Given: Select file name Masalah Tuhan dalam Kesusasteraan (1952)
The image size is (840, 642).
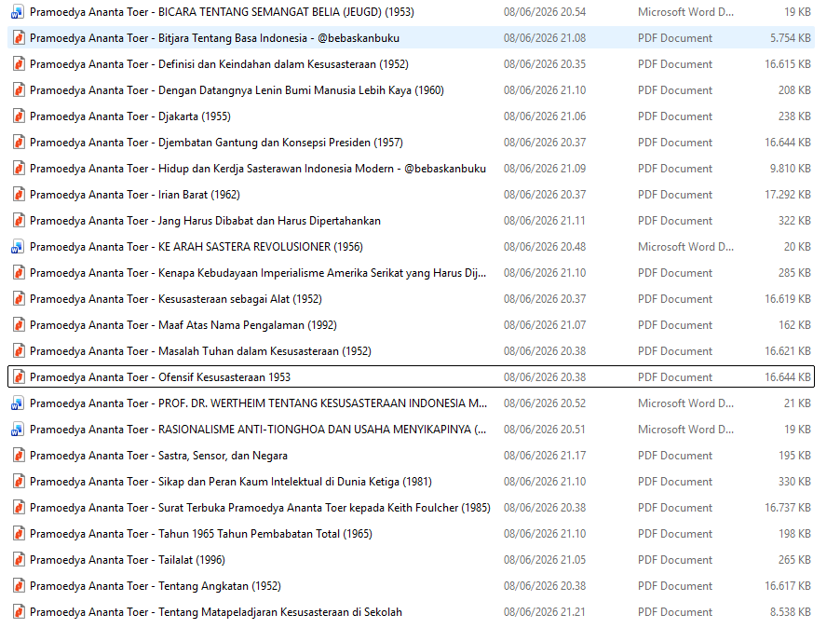Looking at the screenshot, I should pyautogui.click(x=200, y=351).
